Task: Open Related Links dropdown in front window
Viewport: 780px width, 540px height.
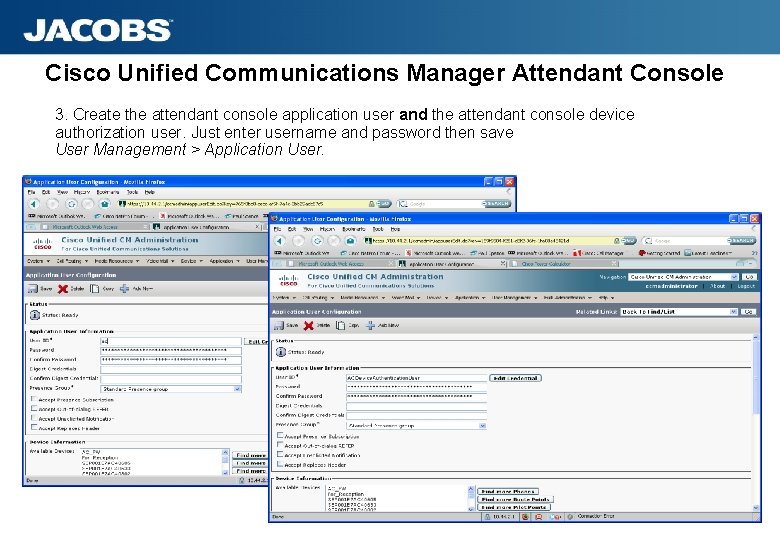Action: pyautogui.click(x=679, y=312)
